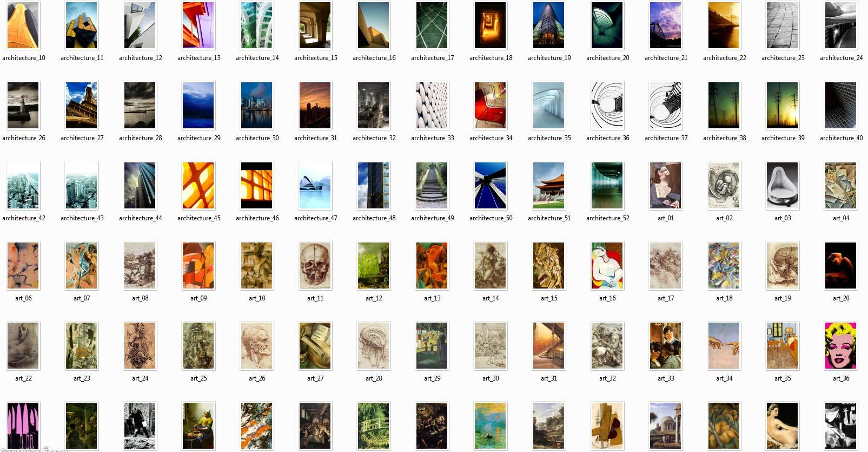Click the architecture_18 thumbnail
Viewport: 868px width, 452px height.
491,25
